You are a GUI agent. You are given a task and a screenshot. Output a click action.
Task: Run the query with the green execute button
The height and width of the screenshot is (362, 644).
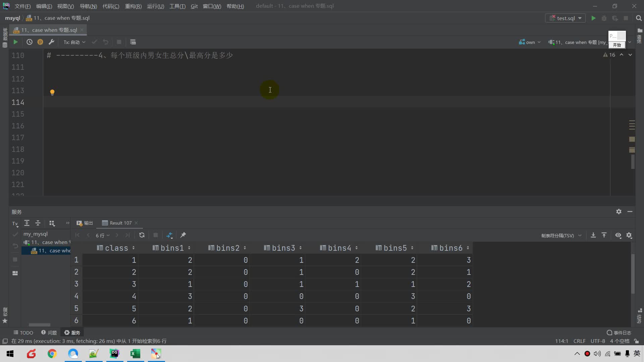pyautogui.click(x=15, y=42)
